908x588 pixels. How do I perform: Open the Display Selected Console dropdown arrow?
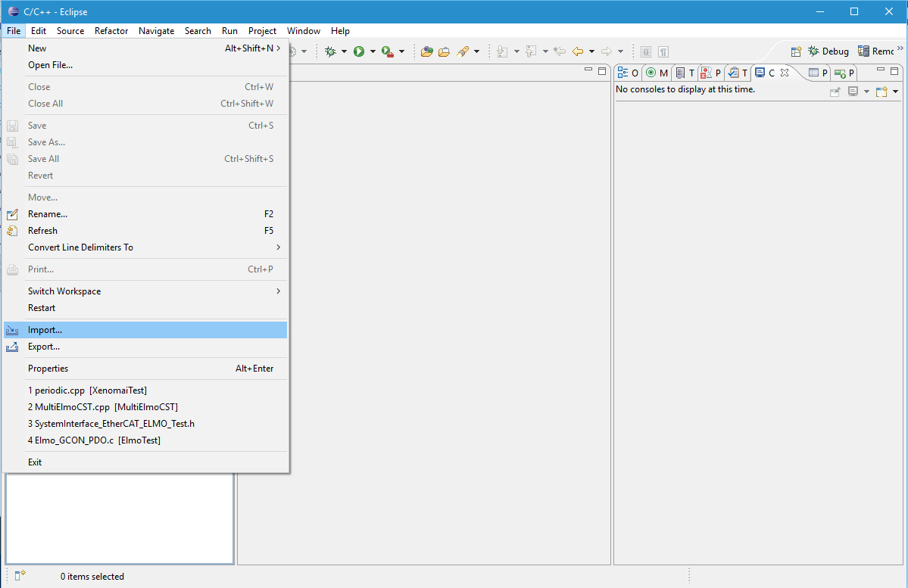point(866,92)
